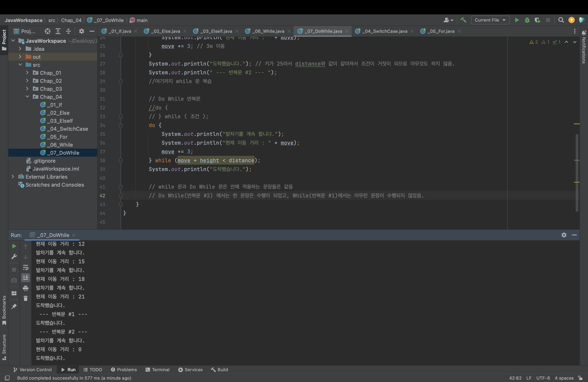The width and height of the screenshot is (588, 382).
Task: Click the editor vertical scrollbar
Action: pyautogui.click(x=577, y=173)
